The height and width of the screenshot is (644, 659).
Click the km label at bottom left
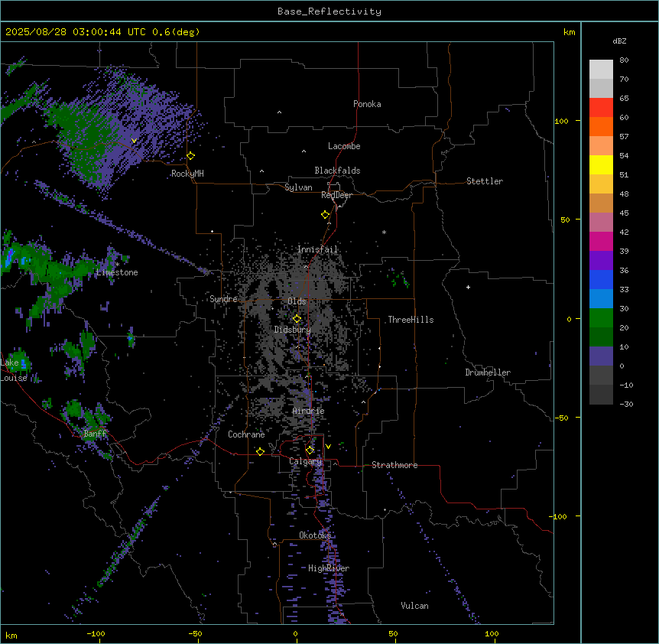[11, 635]
